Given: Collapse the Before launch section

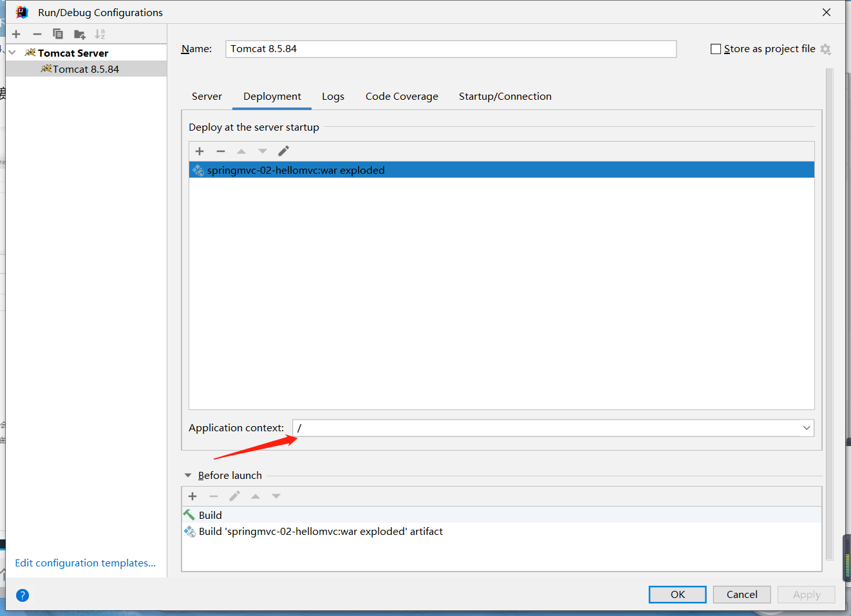Looking at the screenshot, I should click(188, 476).
